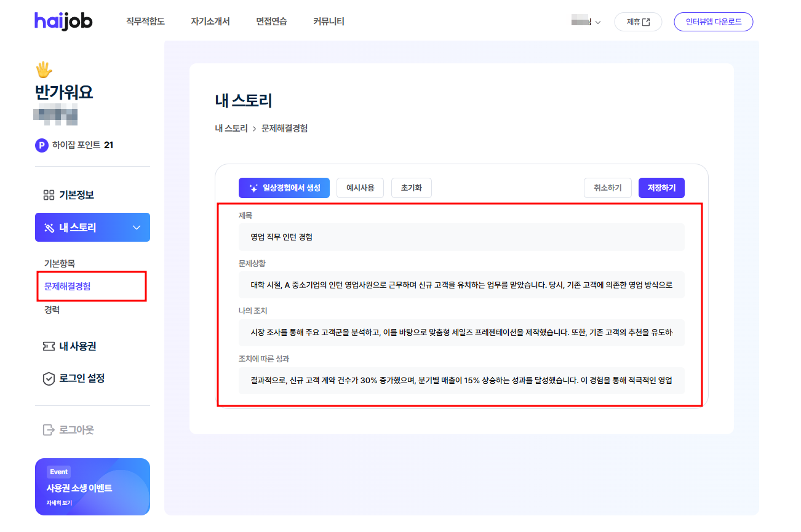This screenshot has height=532, width=801.
Task: Open the user account dropdown at top right
Action: (x=587, y=21)
